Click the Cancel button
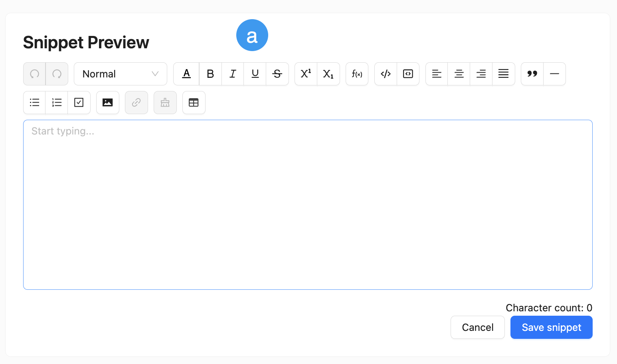Screen dimensions: 617x364 coord(478,327)
